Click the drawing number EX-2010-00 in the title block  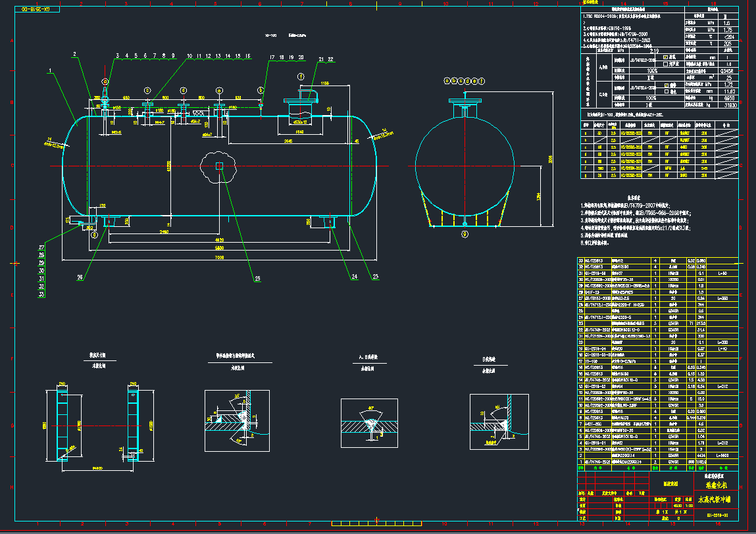tap(718, 515)
